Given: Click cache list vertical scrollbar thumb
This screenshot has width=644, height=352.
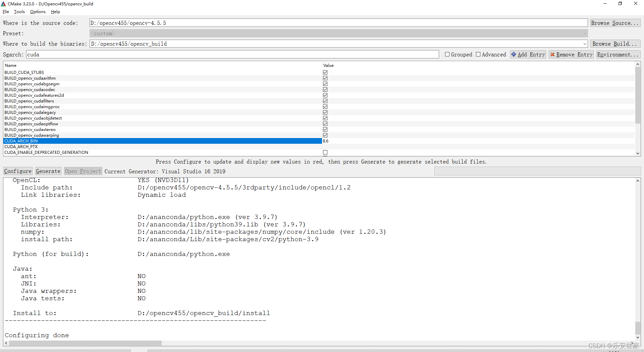Looking at the screenshot, I should point(638,95).
